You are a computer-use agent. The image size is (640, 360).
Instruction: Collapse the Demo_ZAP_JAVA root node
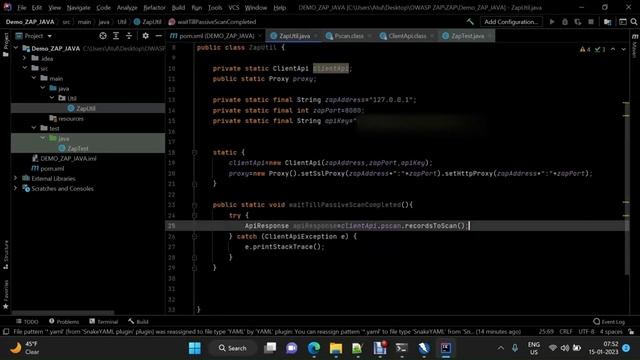[x=16, y=48]
